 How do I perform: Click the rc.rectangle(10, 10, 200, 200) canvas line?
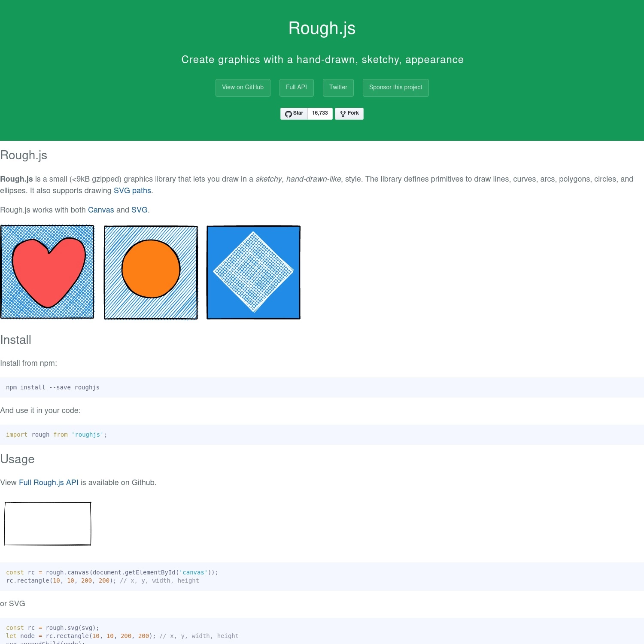[103, 580]
